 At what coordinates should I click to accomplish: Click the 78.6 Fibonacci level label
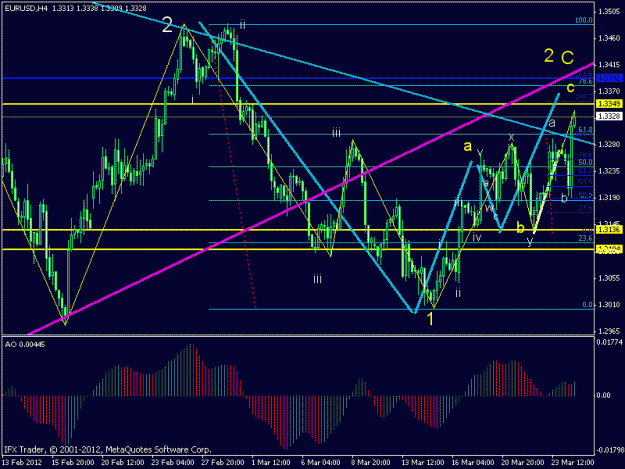(586, 81)
